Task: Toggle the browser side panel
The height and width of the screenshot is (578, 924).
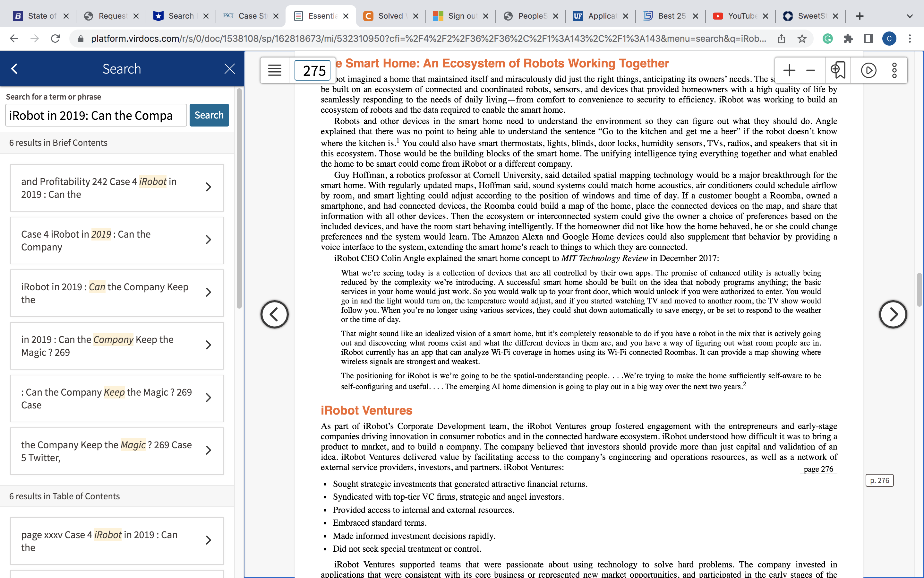Action: 868,39
